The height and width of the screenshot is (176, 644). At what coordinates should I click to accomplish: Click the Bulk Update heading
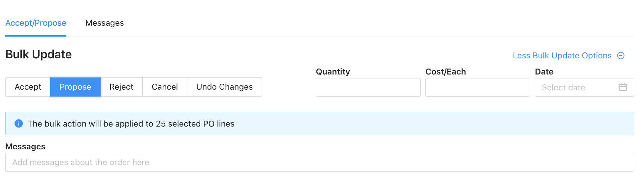click(x=39, y=54)
